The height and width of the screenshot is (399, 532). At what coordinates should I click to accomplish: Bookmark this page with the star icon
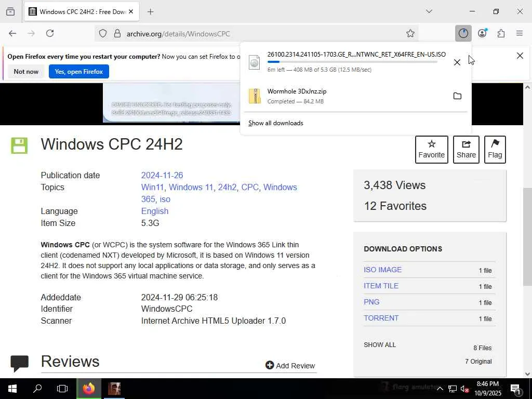coord(410,33)
